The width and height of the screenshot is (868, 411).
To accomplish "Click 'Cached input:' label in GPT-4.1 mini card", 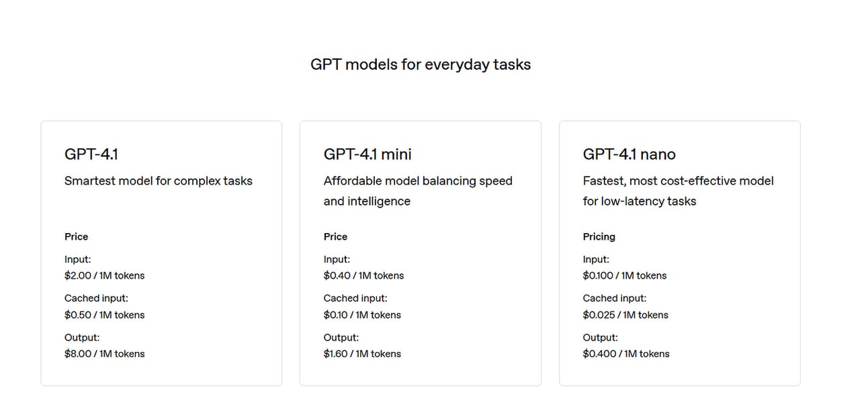I will (355, 298).
